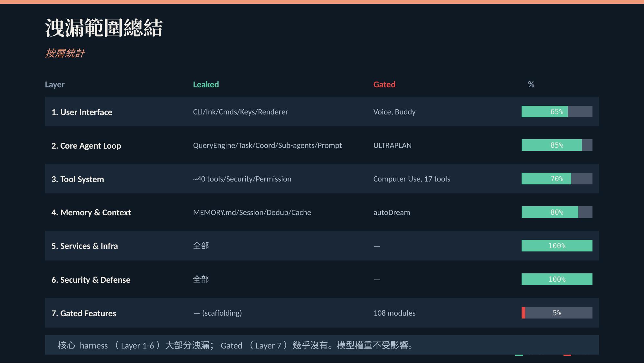Click the cell — (scaffolding)
Screen dimensions: 644x363
[x=217, y=313]
